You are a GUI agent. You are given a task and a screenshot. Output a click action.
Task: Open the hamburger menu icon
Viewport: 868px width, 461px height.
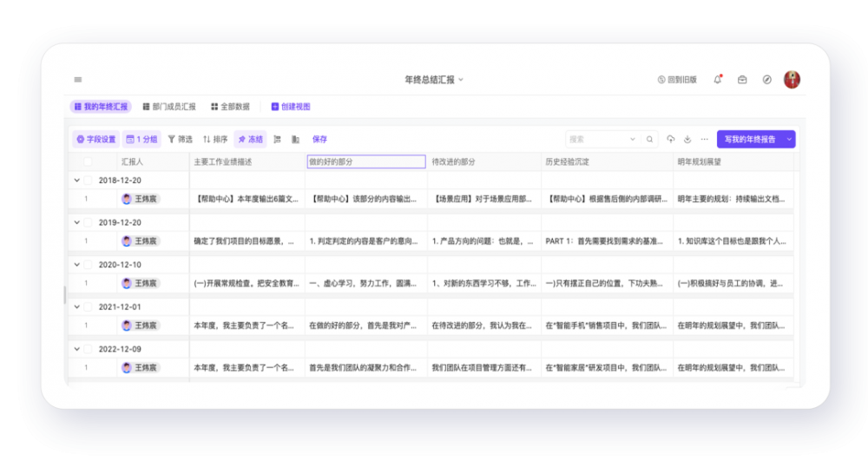(78, 80)
